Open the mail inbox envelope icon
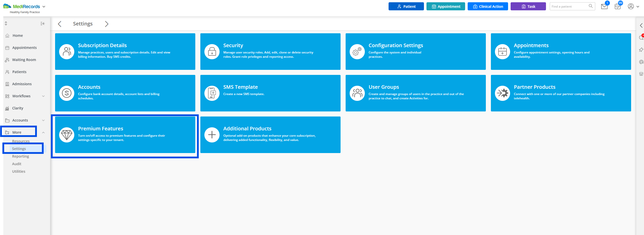The height and width of the screenshot is (235, 644). tap(604, 7)
